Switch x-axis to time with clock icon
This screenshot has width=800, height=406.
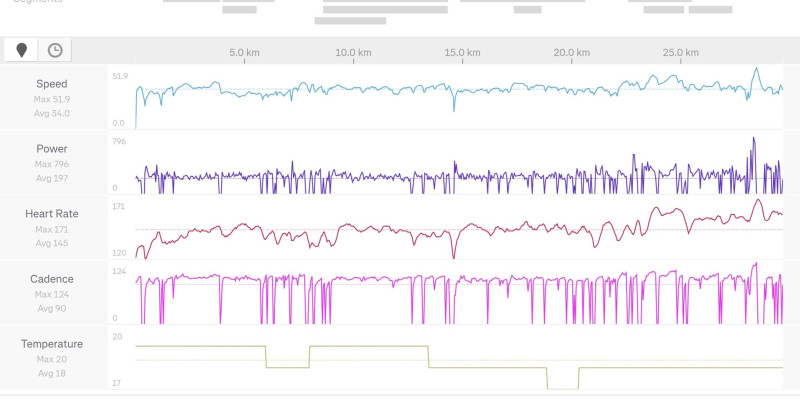pyautogui.click(x=55, y=50)
